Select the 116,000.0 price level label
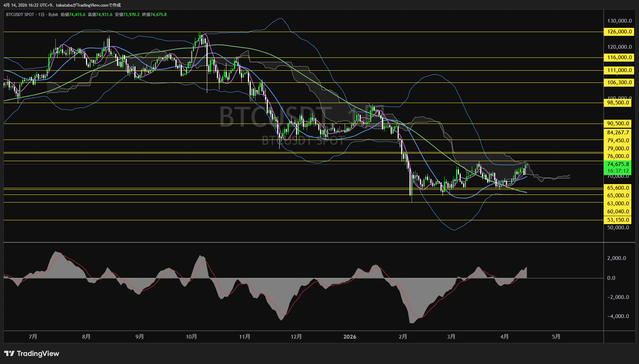 point(619,57)
